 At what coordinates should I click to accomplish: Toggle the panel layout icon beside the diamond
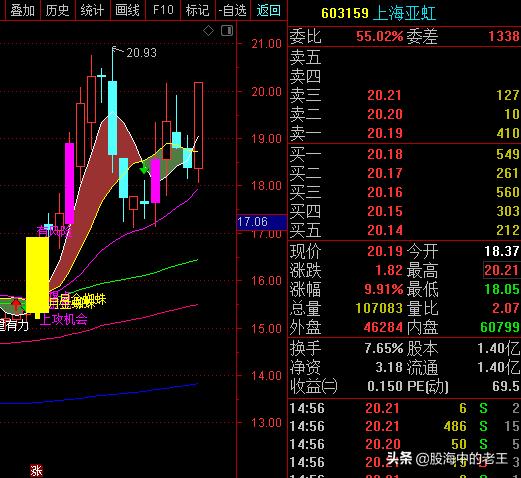click(227, 31)
